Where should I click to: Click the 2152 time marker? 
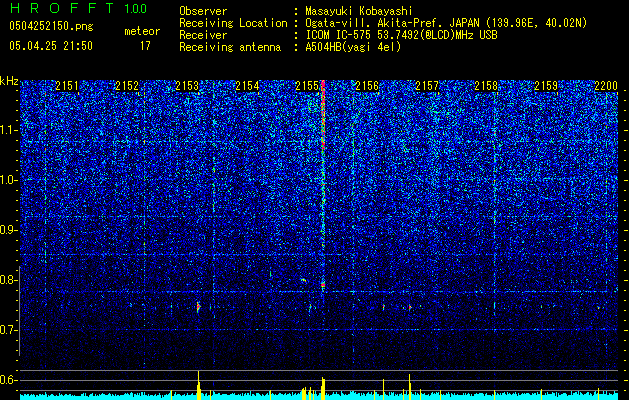click(127, 86)
